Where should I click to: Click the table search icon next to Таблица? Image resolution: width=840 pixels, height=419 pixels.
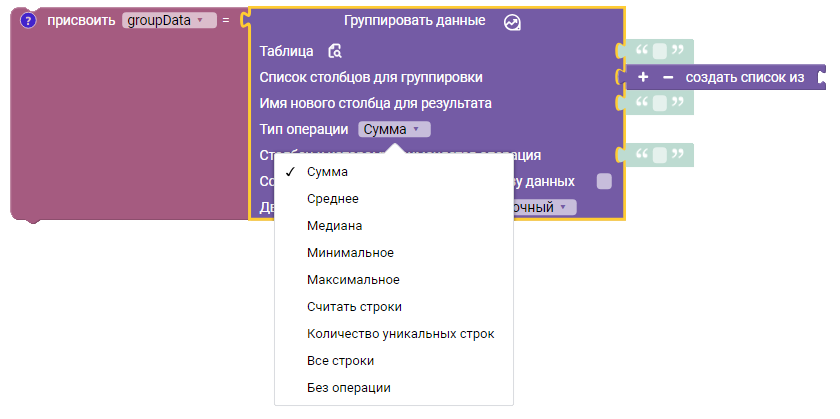pyautogui.click(x=335, y=51)
